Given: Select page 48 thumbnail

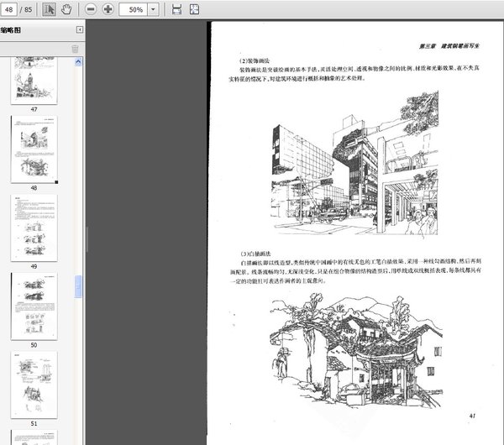Looking at the screenshot, I should pyautogui.click(x=34, y=149).
